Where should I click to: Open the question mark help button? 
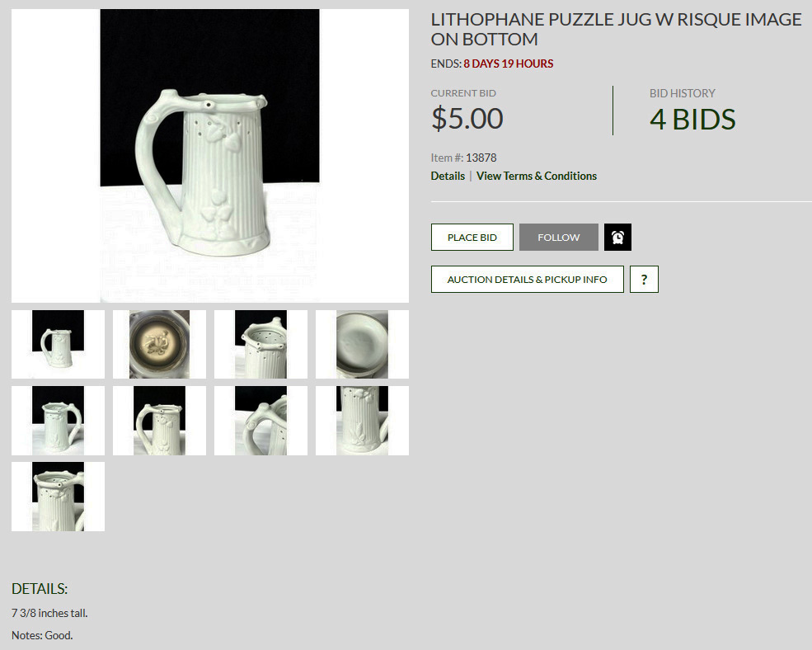644,280
